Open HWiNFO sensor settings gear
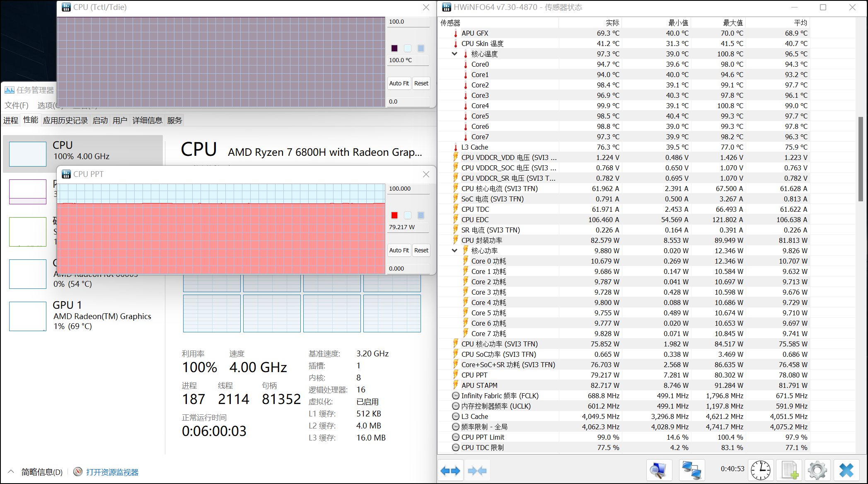Image resolution: width=868 pixels, height=484 pixels. [x=817, y=470]
